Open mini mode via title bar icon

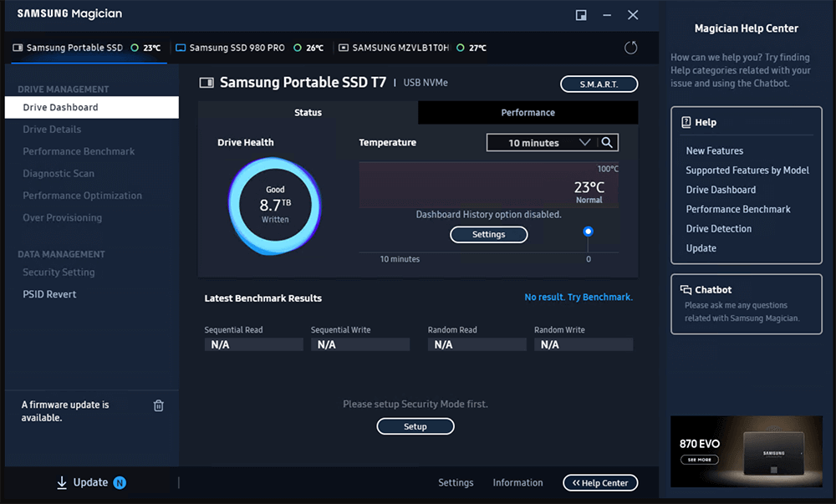coord(581,14)
